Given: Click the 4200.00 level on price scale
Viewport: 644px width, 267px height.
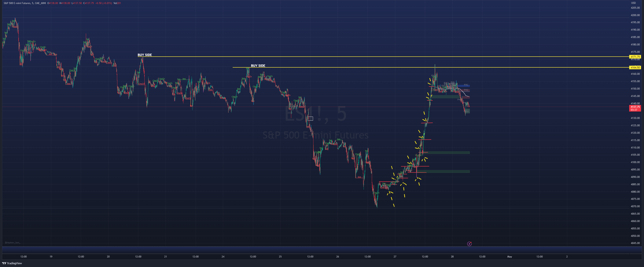Looking at the screenshot, I should pyautogui.click(x=635, y=15).
